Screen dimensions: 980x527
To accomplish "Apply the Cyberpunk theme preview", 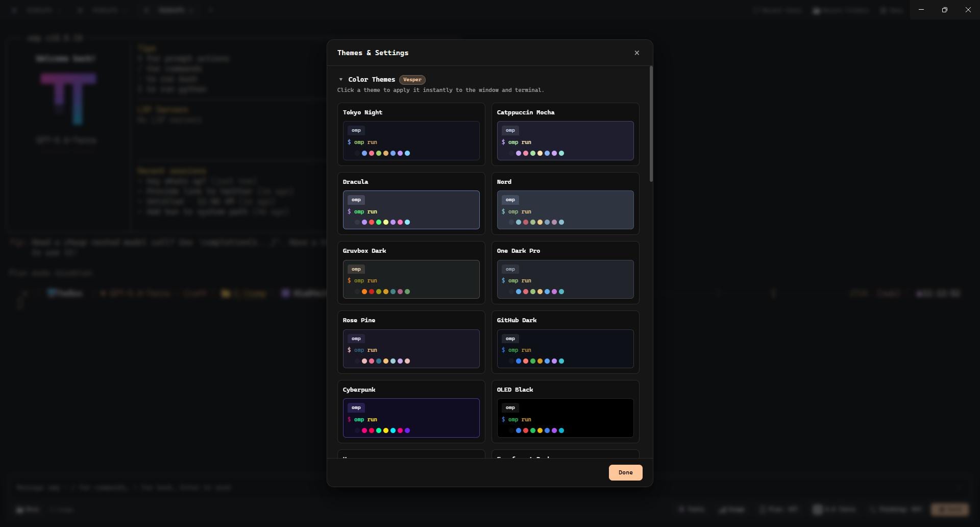I will (411, 418).
